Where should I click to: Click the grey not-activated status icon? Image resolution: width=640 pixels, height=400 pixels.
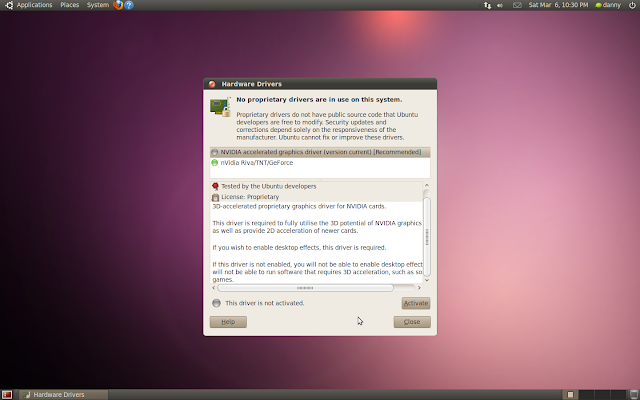coord(216,303)
